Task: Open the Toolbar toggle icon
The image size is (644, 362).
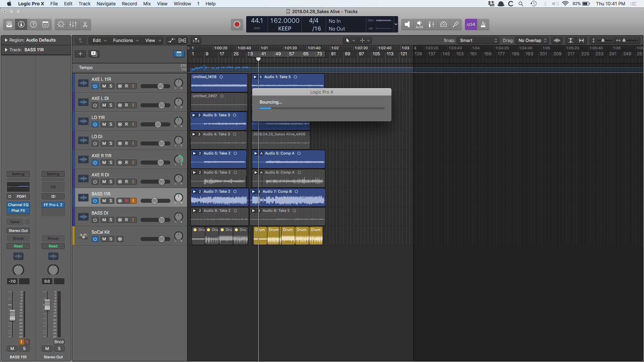Action: [x=45, y=24]
